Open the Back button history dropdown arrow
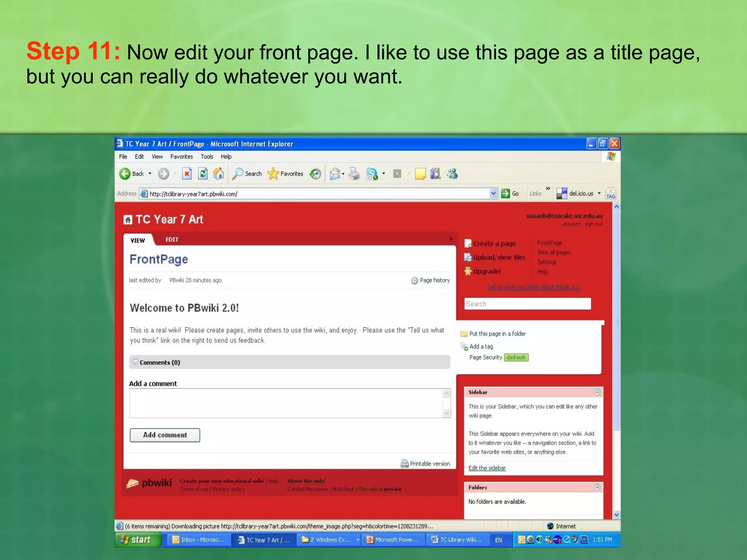The image size is (747, 560). pos(150,174)
